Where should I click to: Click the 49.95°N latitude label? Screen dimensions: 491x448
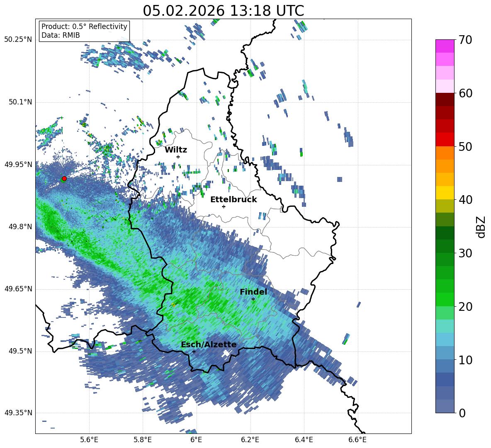tap(18, 165)
